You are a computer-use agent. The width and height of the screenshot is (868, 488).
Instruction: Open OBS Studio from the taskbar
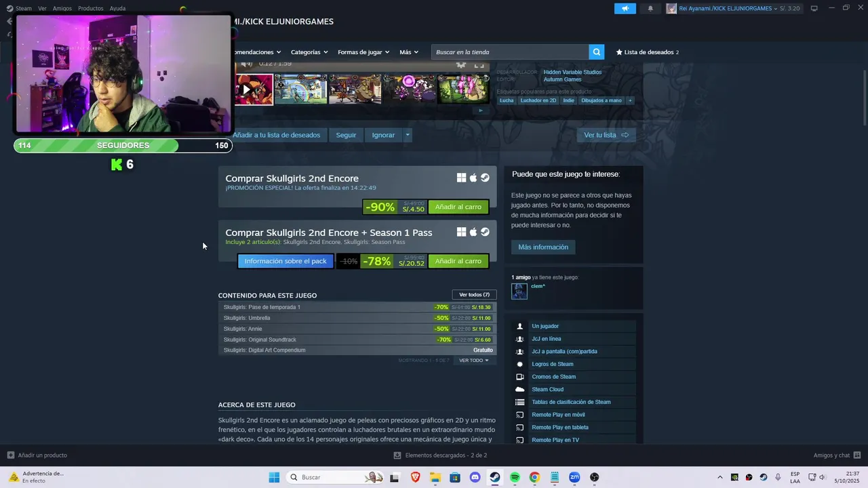pos(595,477)
